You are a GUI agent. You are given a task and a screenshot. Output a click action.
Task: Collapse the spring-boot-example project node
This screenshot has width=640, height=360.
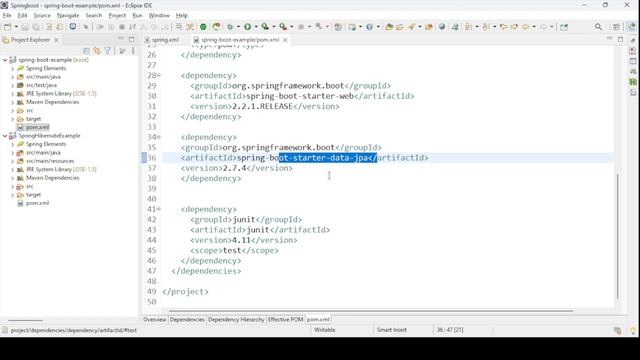[5, 60]
